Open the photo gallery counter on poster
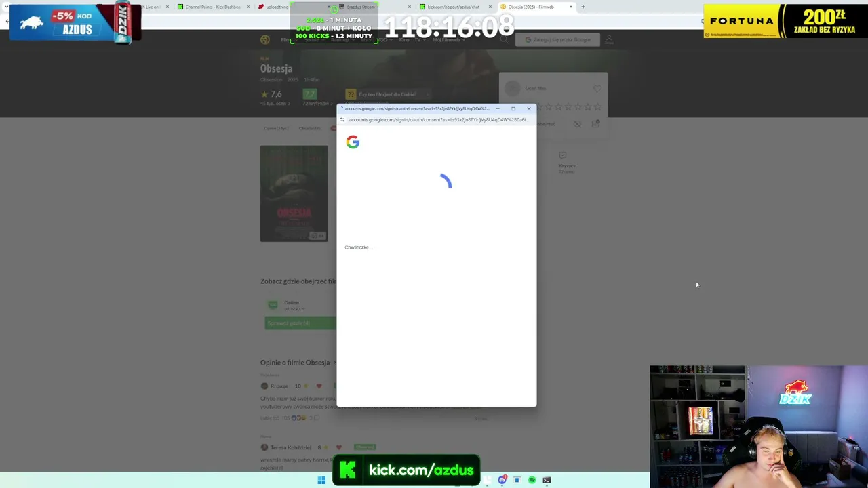Screen dimensions: 868x488 click(x=317, y=236)
